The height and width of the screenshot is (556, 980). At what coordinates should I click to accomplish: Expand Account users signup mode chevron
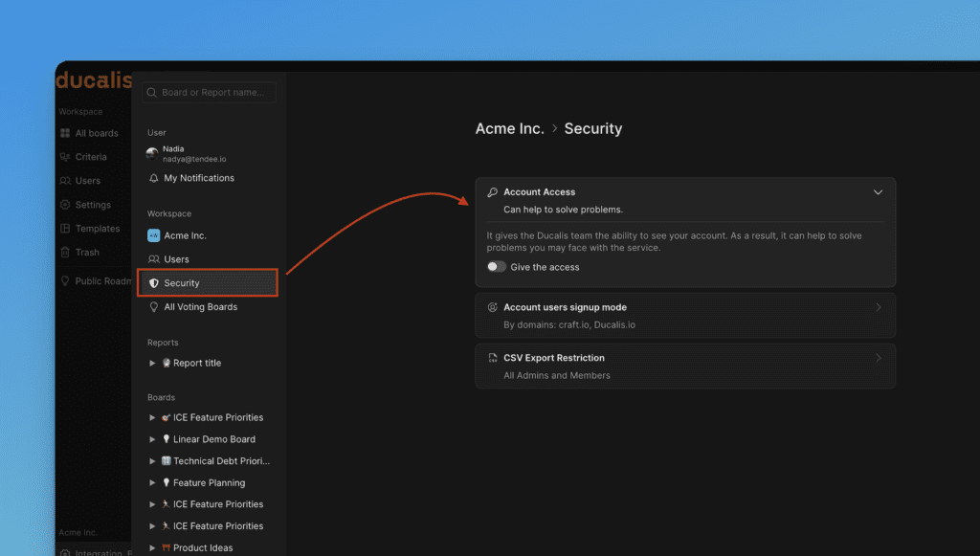point(878,307)
